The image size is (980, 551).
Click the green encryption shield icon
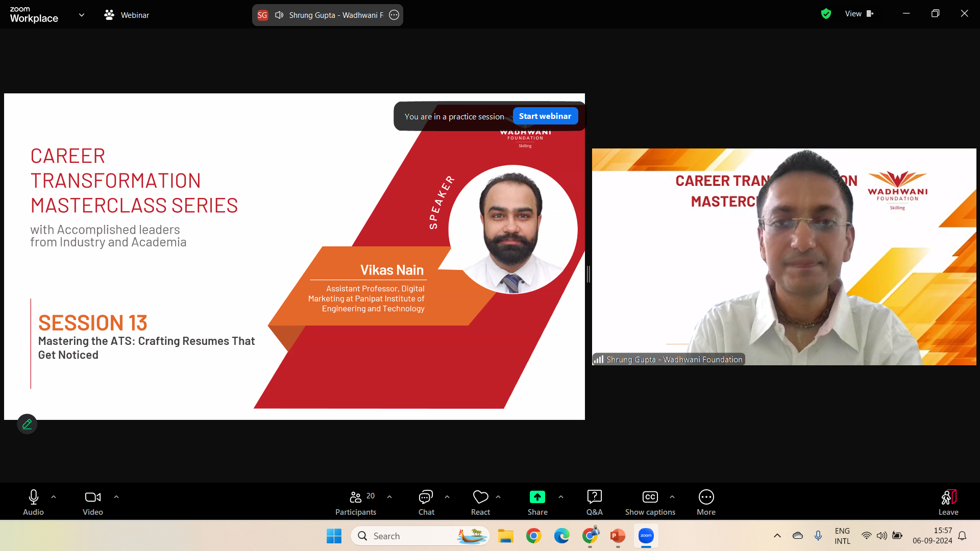(826, 14)
